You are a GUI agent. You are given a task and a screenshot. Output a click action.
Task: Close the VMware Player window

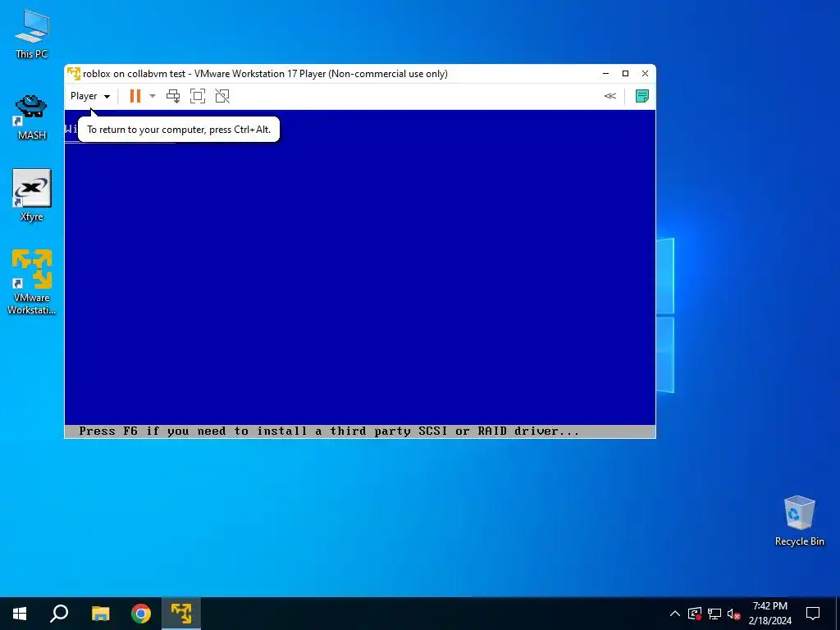645,73
